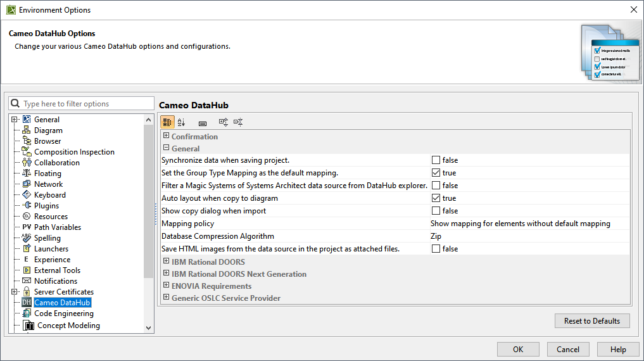Click the Expand all categories icon
The height and width of the screenshot is (361, 644).
point(224,122)
